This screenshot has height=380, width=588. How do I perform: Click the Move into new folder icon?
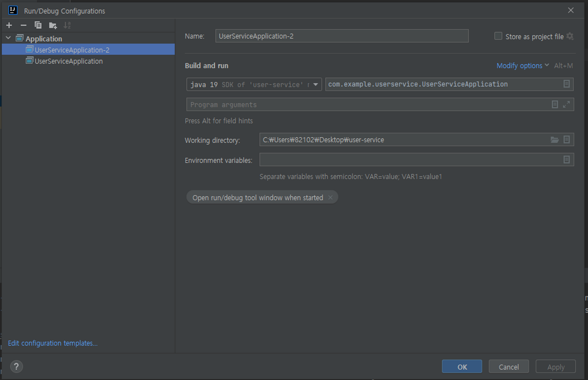(53, 26)
